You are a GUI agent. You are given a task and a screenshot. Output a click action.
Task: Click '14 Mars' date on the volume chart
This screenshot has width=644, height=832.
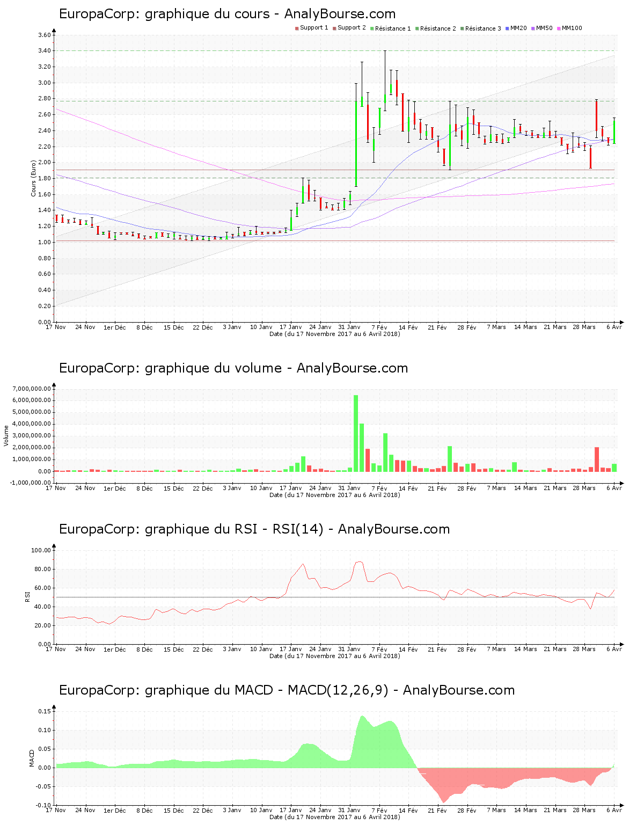[x=525, y=488]
